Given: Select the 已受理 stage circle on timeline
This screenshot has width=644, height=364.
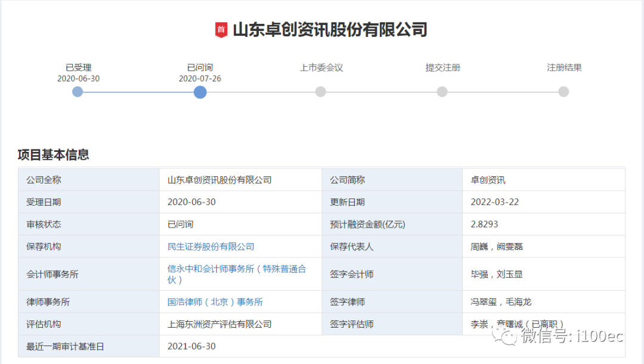Looking at the screenshot, I should coord(78,92).
